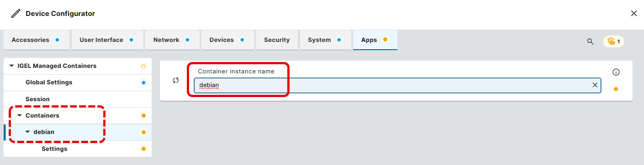Click the pencil icon in title bar

(16, 14)
